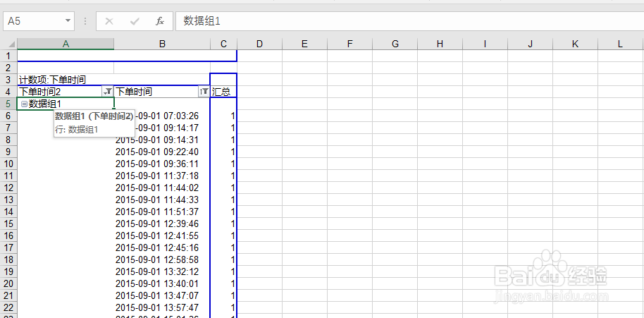Select row 5 header
Viewport: 644px width, 318px height.
pos(8,104)
